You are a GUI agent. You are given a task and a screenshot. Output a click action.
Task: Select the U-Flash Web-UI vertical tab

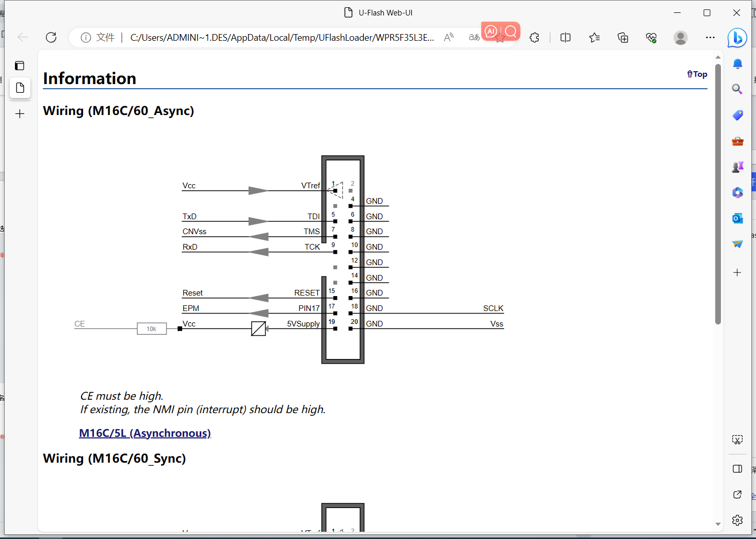click(20, 88)
